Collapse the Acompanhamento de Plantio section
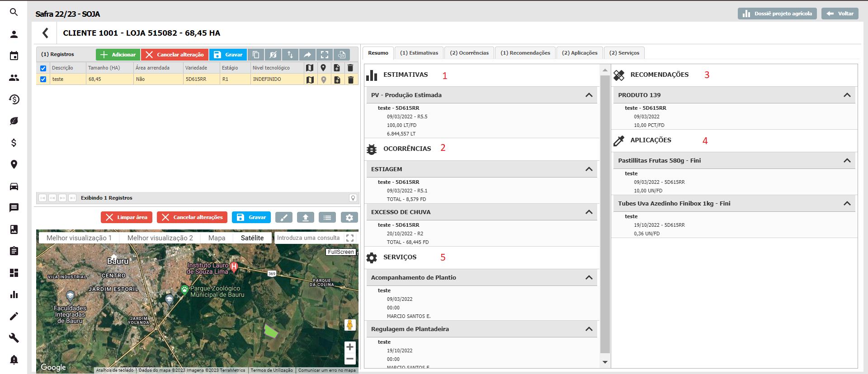 click(589, 277)
